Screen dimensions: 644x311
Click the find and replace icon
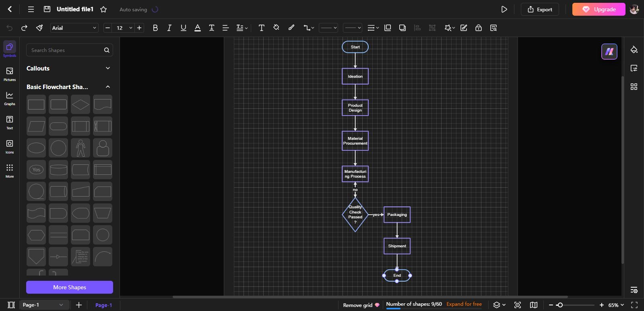point(493,28)
